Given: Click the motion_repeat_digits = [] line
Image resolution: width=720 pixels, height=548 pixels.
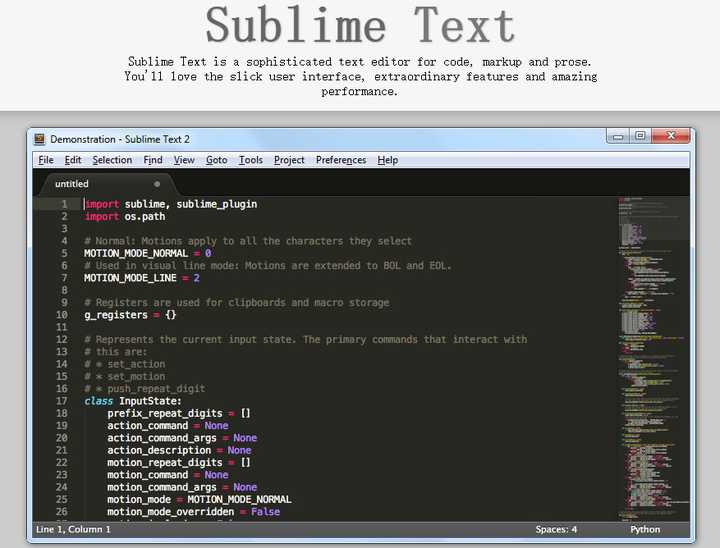Looking at the screenshot, I should [x=179, y=463].
